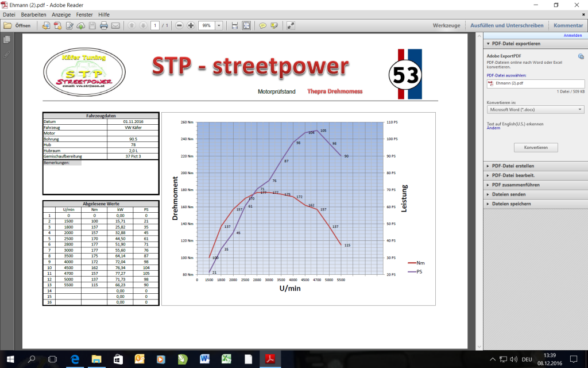Viewport: 588px width, 368px height.
Task: Open the Datei menu
Action: [x=9, y=14]
